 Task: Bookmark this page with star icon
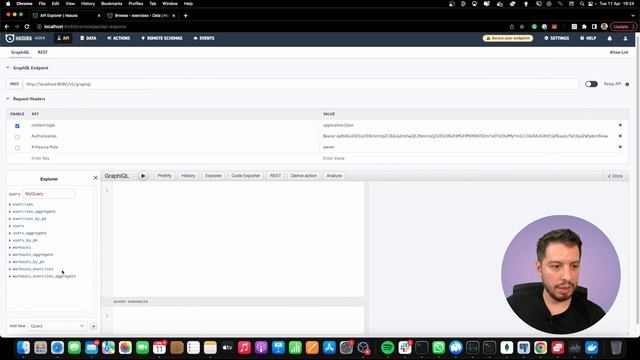pos(522,27)
